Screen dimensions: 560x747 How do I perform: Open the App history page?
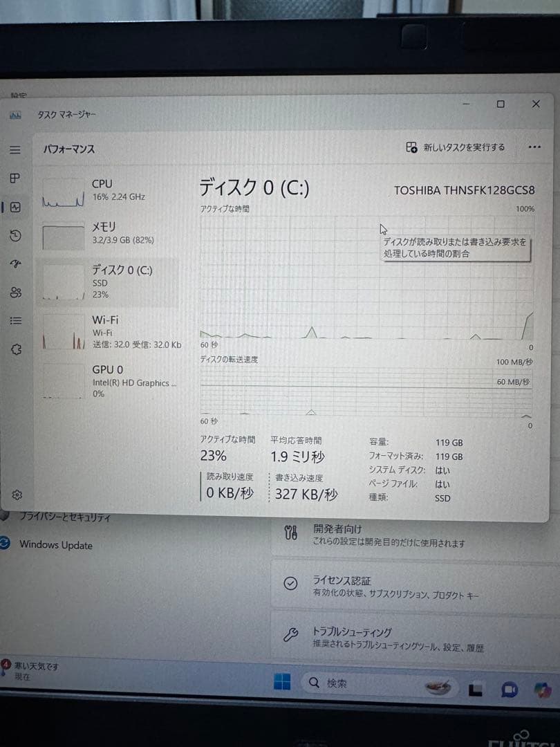point(17,235)
